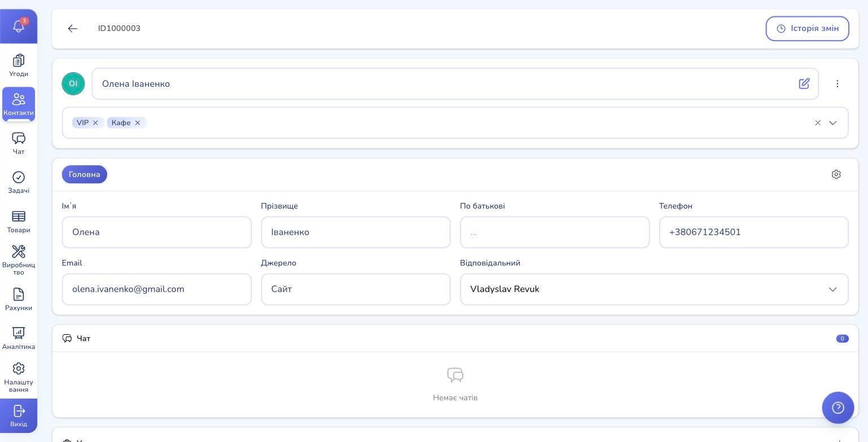Open Товари in the sidebar

click(19, 222)
